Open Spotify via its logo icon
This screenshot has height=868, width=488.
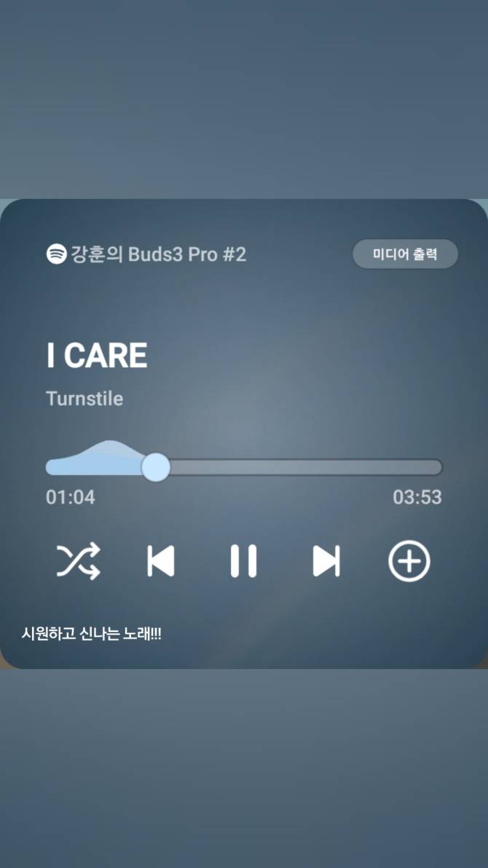56,254
